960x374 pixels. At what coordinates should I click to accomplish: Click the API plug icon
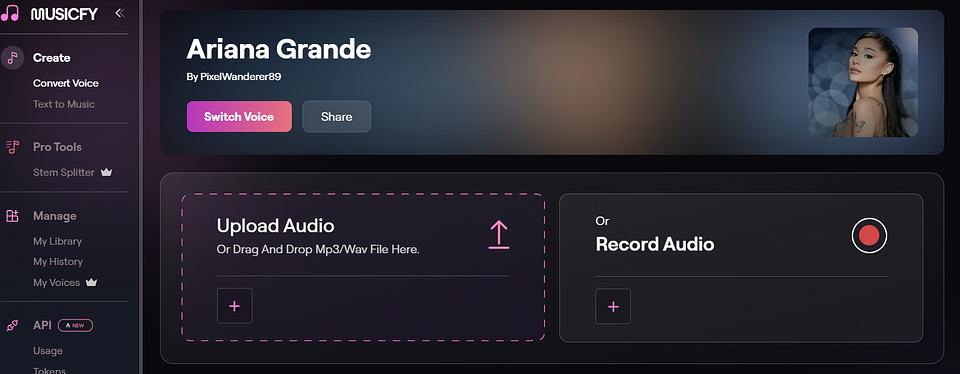point(12,326)
